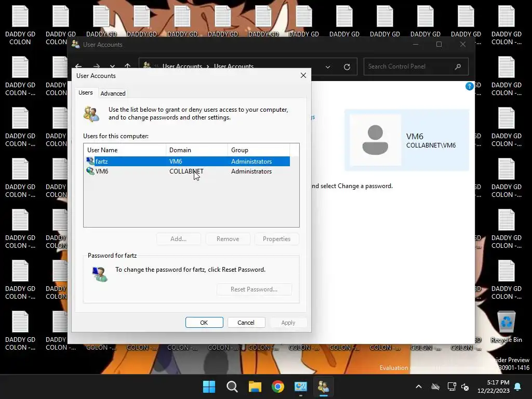Screen dimensions: 532x399
Task: Click the User Accounts window title icon
Action: click(x=76, y=45)
